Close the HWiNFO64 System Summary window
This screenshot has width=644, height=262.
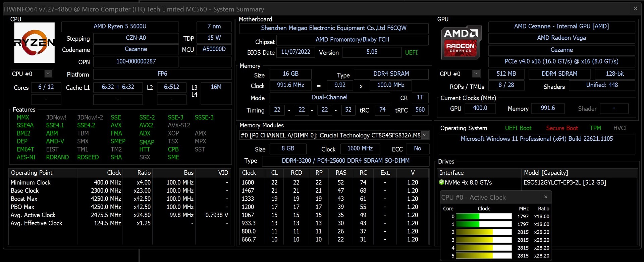[x=635, y=9]
